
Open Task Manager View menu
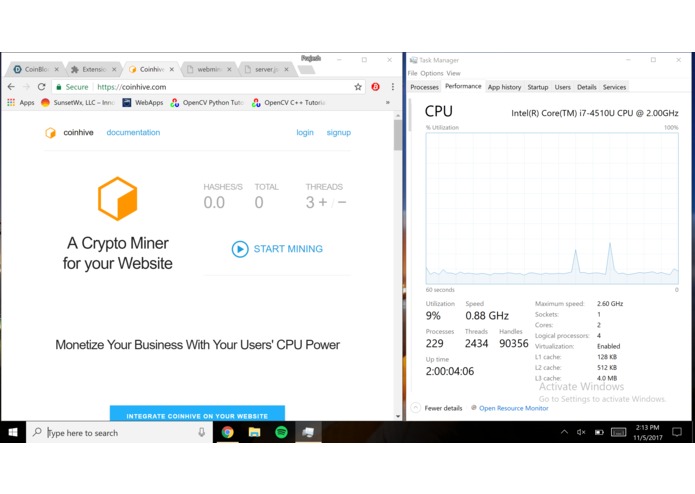[x=453, y=73]
